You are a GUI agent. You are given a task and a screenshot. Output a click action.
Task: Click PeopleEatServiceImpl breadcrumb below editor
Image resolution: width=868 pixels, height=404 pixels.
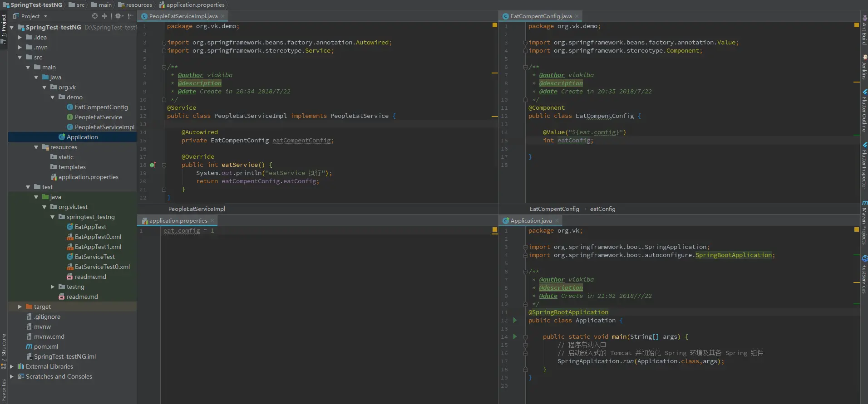click(197, 209)
